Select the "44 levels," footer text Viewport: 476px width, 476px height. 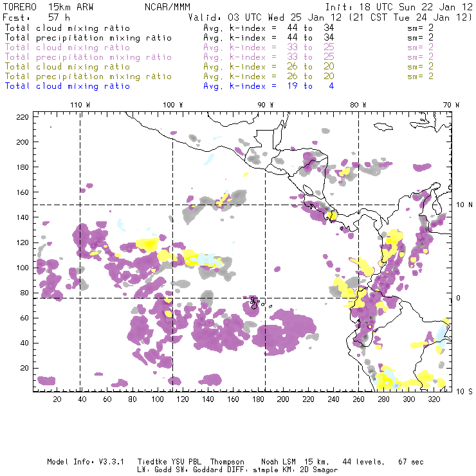click(x=363, y=462)
